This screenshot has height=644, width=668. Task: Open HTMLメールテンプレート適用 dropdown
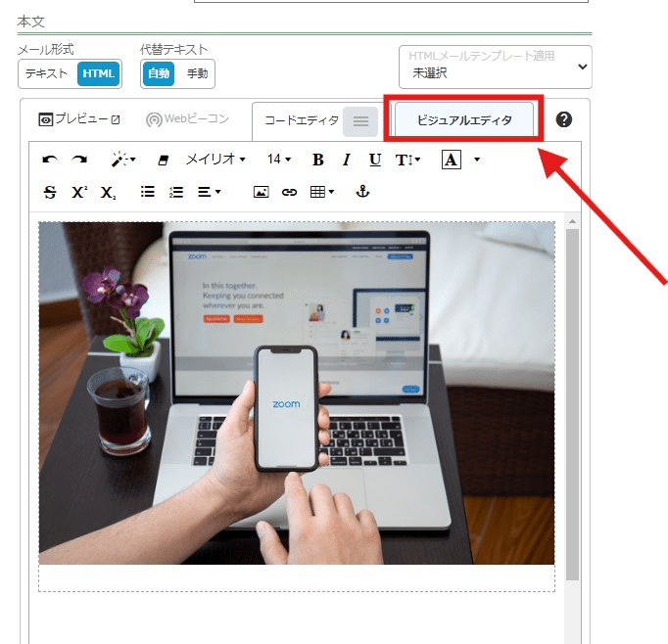(x=495, y=67)
